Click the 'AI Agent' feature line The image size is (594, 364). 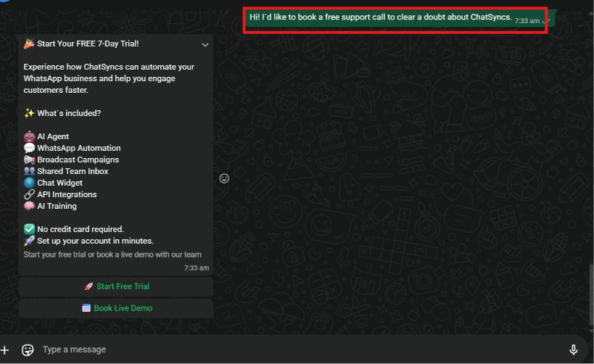tap(46, 136)
